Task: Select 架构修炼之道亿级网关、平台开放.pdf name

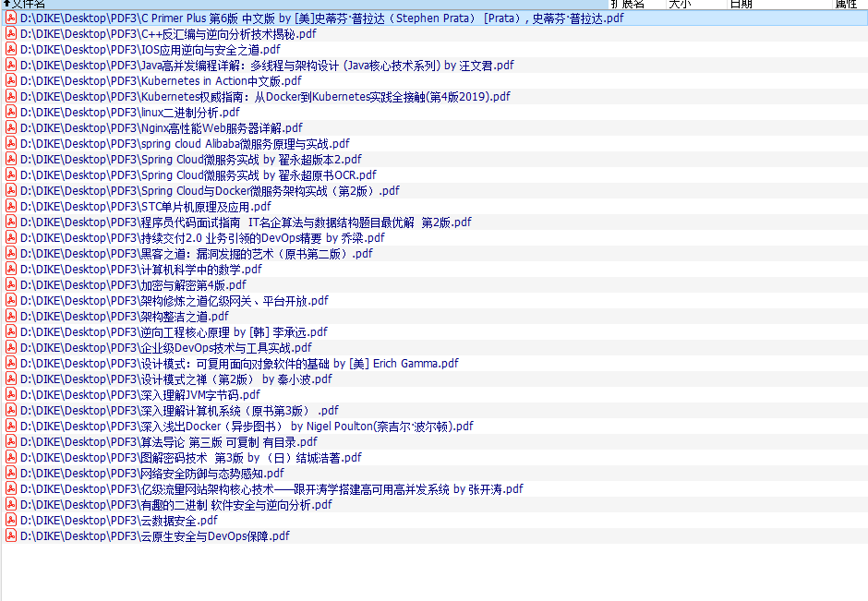Action: 175,301
